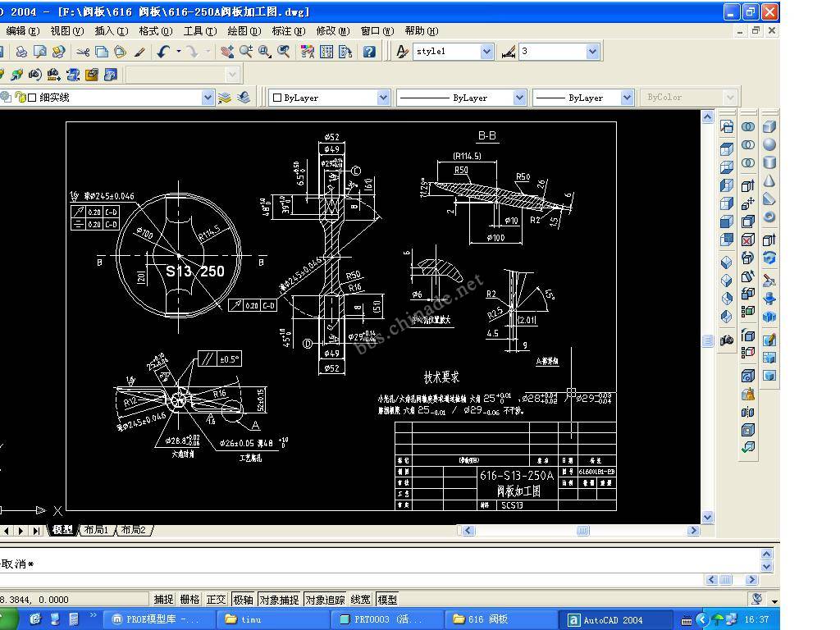Image resolution: width=840 pixels, height=630 pixels.
Task: Toggle 对象捕捉 object snap
Action: (x=279, y=600)
